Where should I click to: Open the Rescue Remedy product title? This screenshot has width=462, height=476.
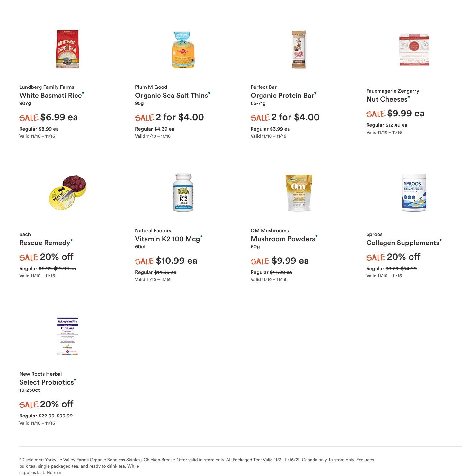pos(45,243)
